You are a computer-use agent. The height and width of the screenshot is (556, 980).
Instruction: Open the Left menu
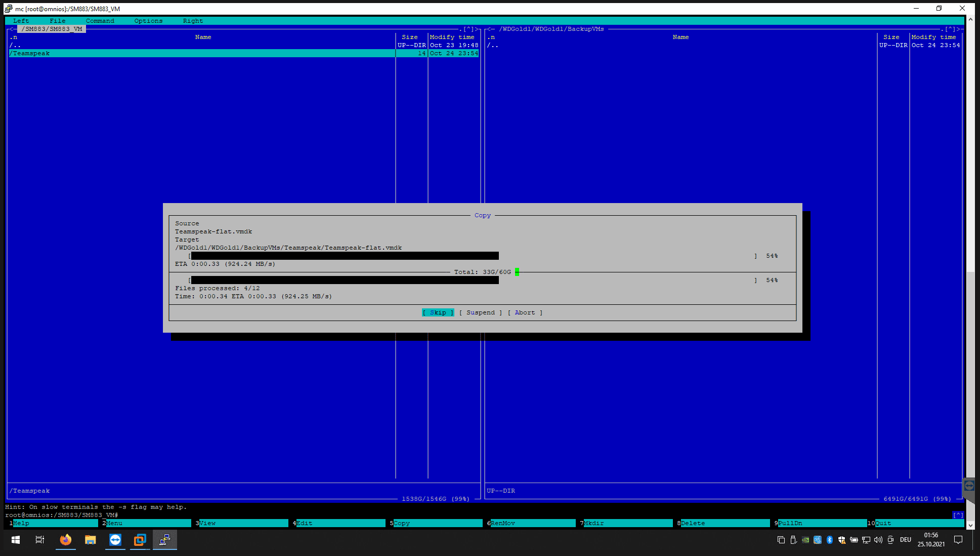(21, 21)
